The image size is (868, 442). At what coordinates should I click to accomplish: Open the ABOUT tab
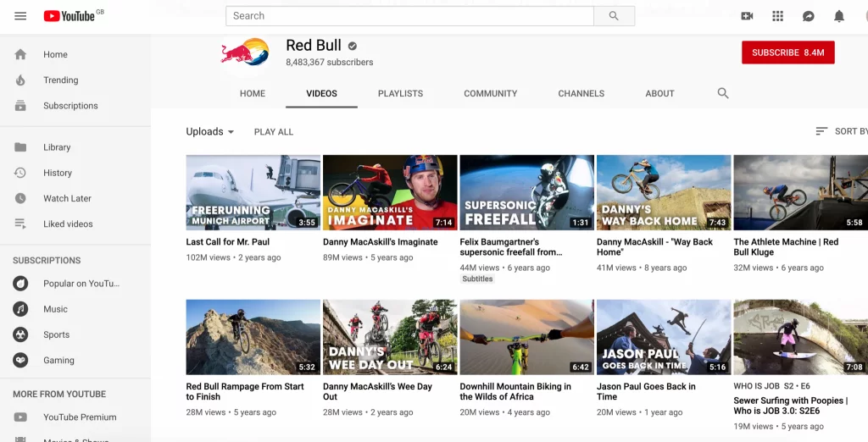pos(659,93)
